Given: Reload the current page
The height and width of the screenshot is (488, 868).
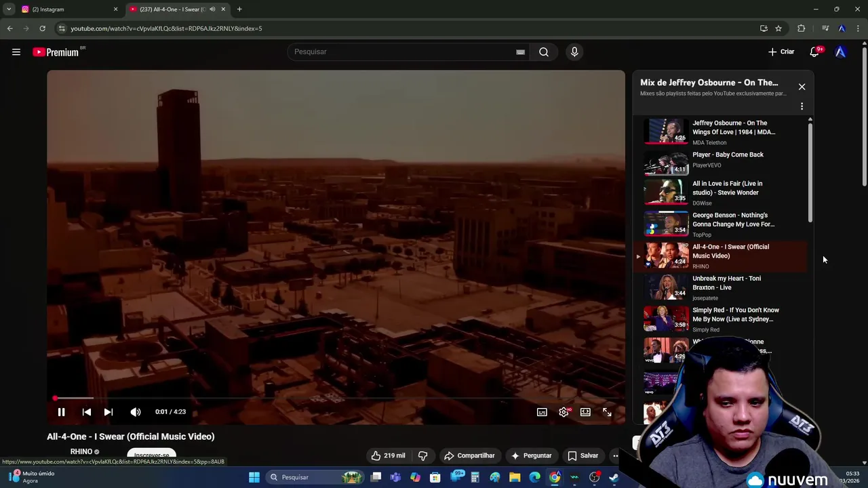Looking at the screenshot, I should (42, 28).
